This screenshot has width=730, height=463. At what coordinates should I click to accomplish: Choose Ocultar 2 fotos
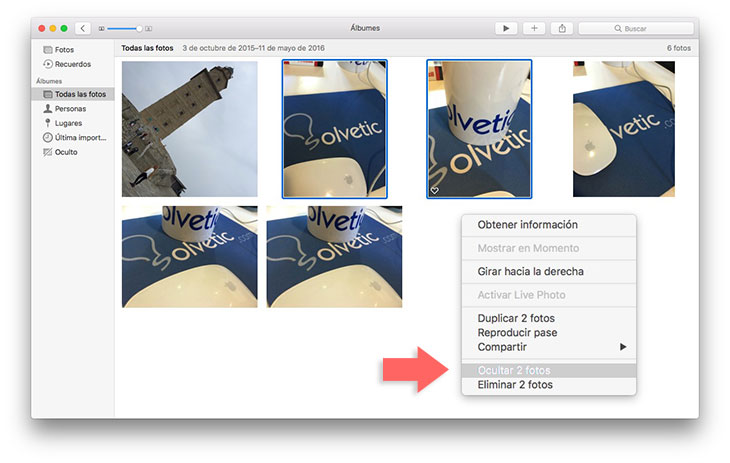pyautogui.click(x=549, y=370)
